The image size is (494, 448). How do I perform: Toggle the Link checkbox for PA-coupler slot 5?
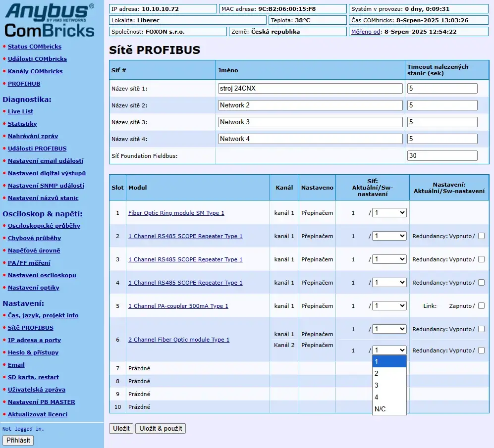tap(481, 306)
